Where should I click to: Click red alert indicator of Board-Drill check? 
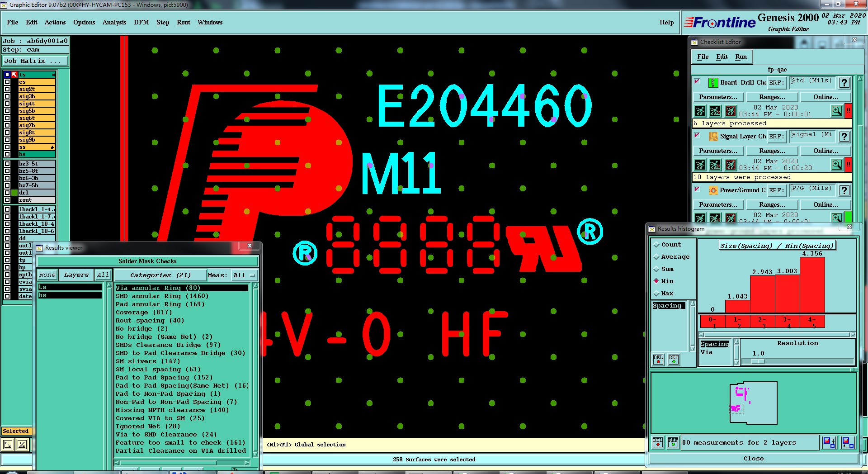pyautogui.click(x=849, y=111)
